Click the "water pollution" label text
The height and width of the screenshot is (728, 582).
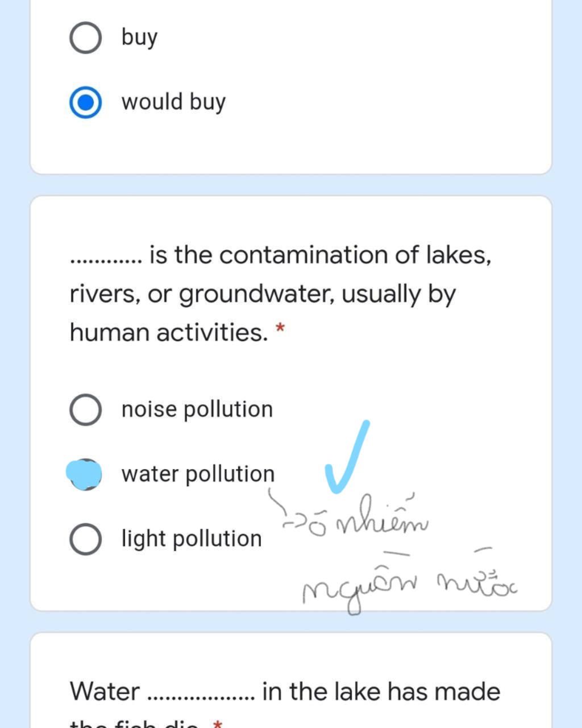tap(198, 474)
